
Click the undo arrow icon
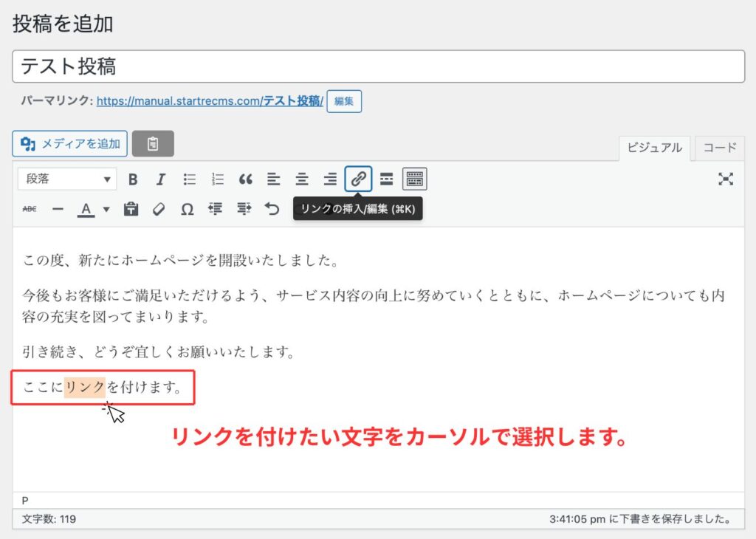coord(272,210)
